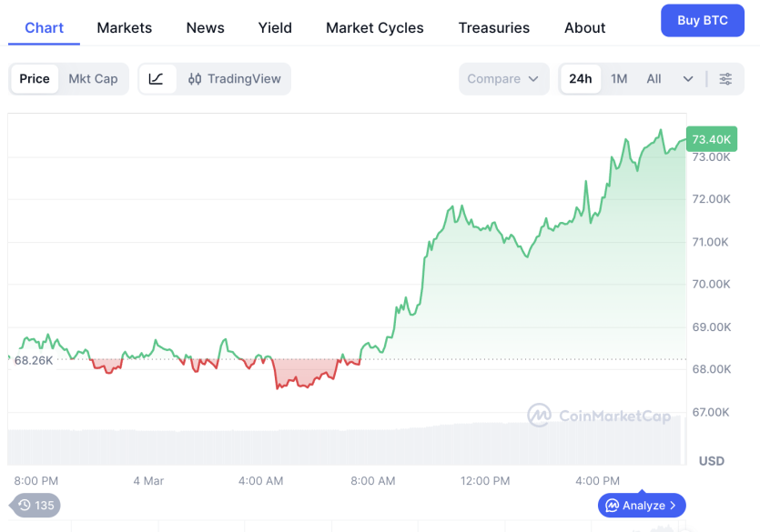Open chart settings sliders icon
760x532 pixels.
point(725,79)
